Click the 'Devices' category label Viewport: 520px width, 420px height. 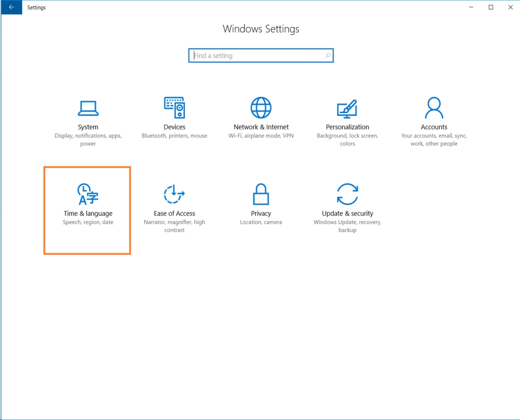point(175,127)
